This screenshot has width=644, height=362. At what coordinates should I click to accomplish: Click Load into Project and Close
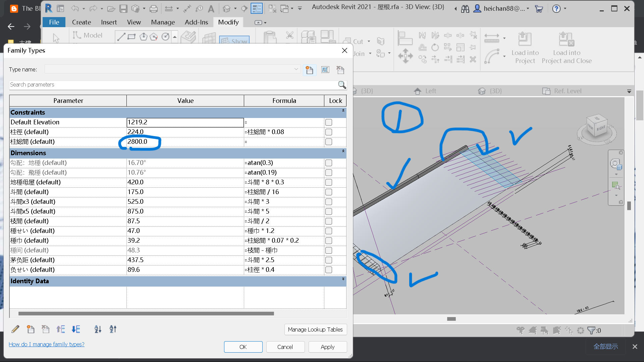click(x=566, y=47)
